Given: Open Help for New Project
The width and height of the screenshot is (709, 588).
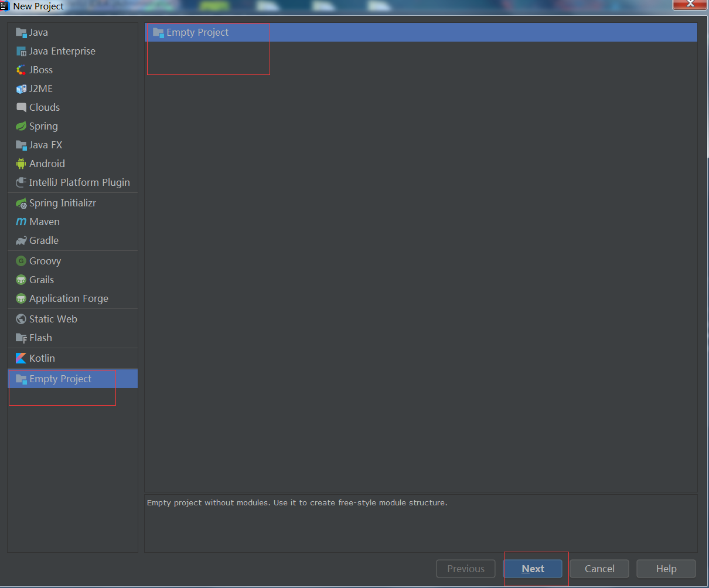Looking at the screenshot, I should pos(666,569).
